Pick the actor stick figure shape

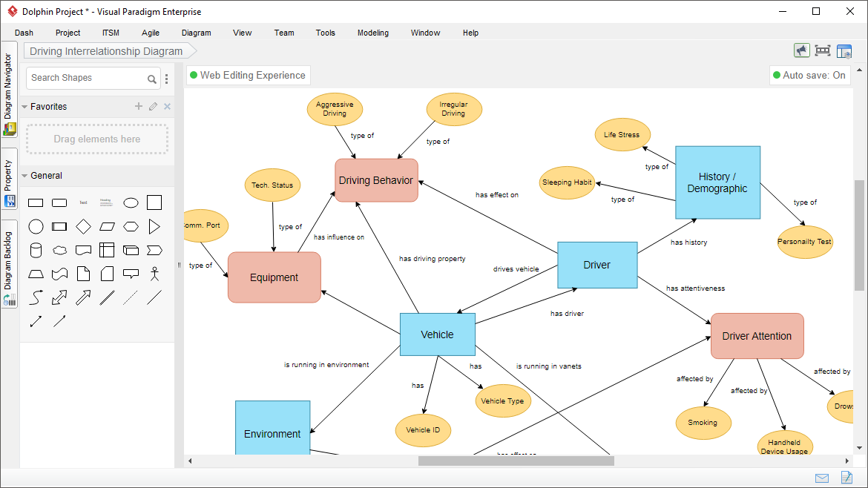(x=154, y=274)
